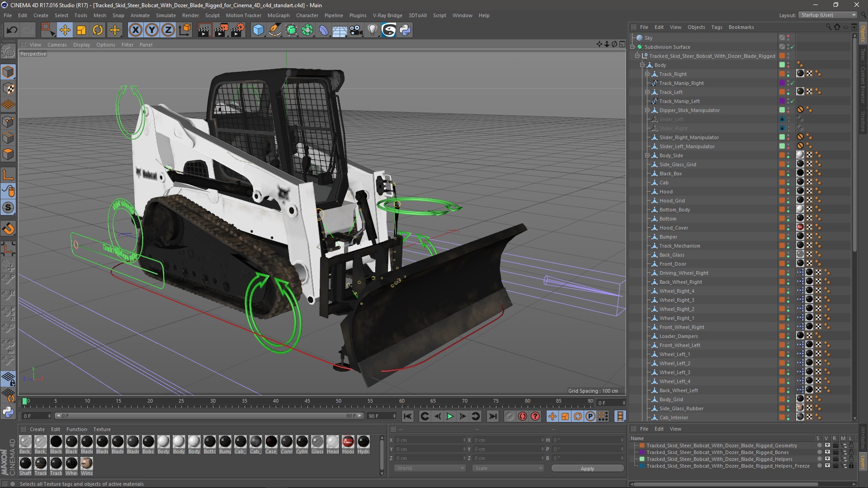The height and width of the screenshot is (488, 868).
Task: Go to the start of animation
Action: pyautogui.click(x=408, y=416)
